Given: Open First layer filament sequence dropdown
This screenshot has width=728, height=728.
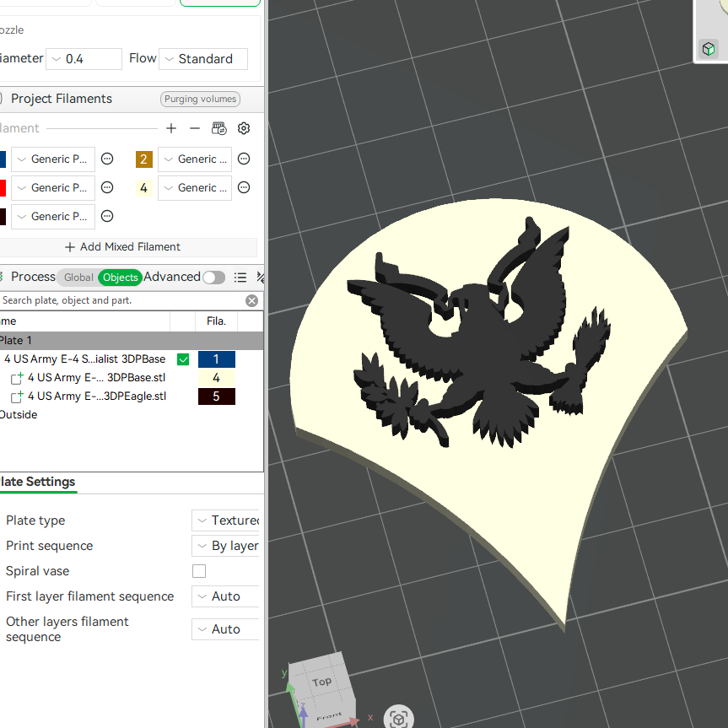Looking at the screenshot, I should click(x=225, y=596).
